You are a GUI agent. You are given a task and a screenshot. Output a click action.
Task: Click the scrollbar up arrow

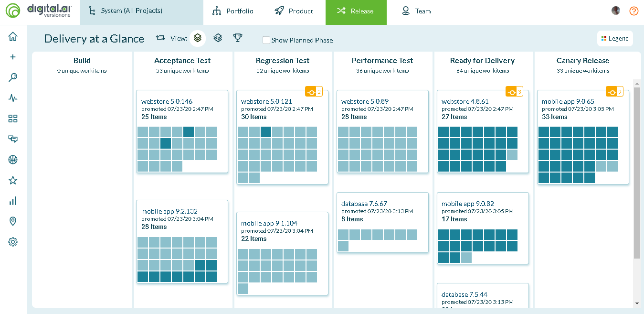637,84
